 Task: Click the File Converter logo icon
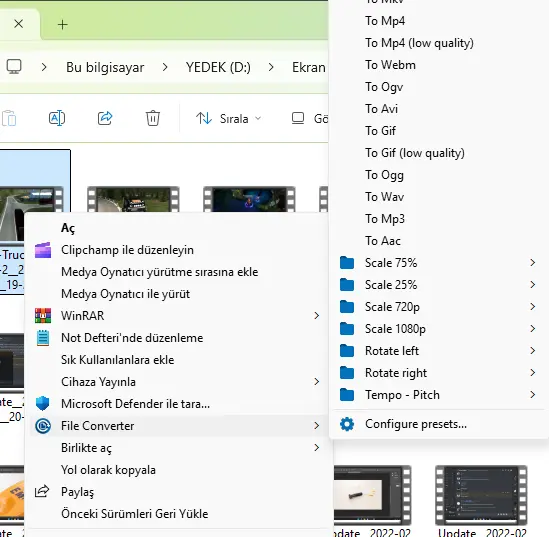pos(43,426)
